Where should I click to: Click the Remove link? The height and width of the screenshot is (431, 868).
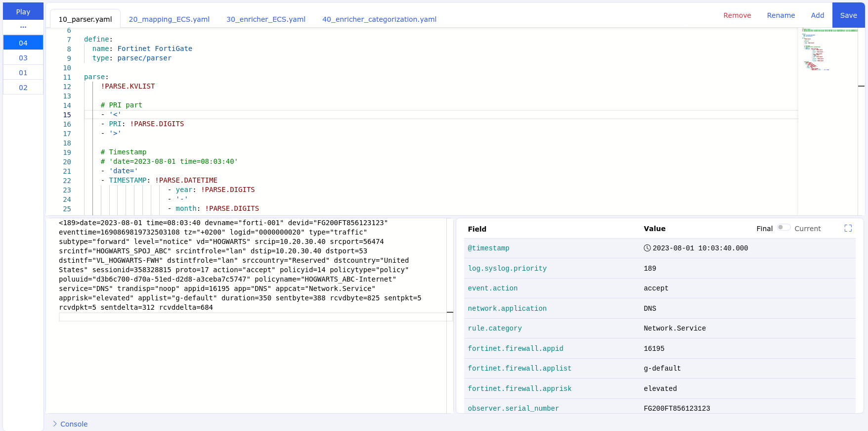737,15
